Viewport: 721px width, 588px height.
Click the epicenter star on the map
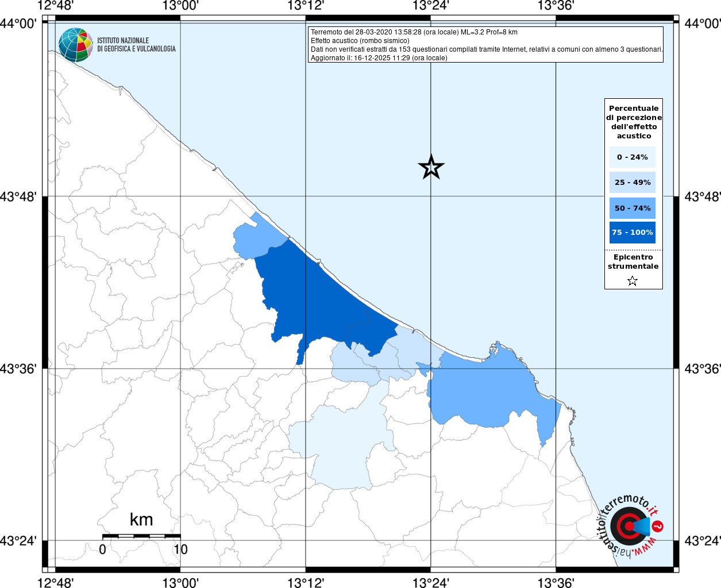(x=431, y=167)
